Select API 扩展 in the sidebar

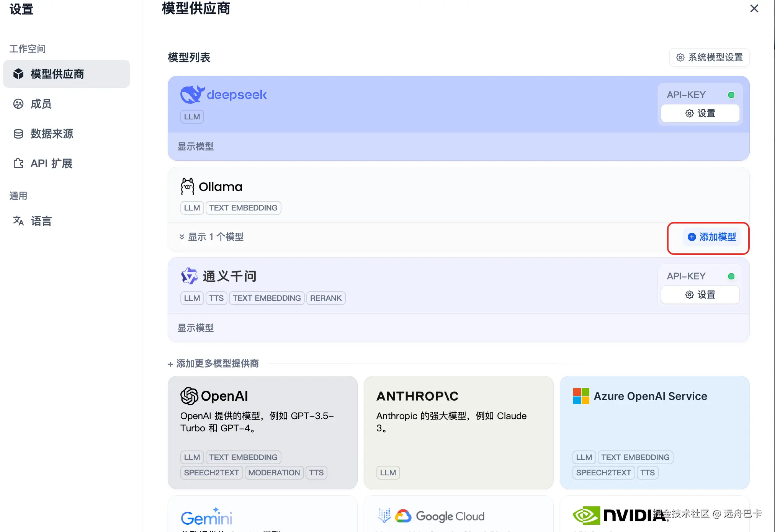coord(51,163)
